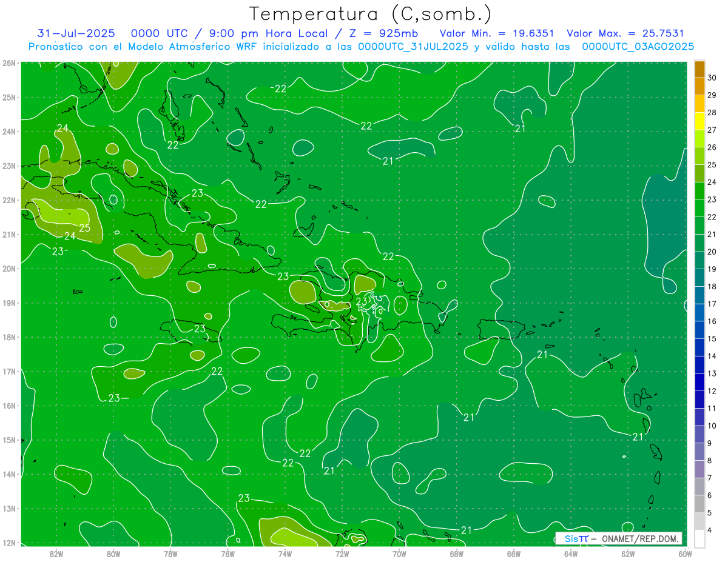
Task: Click the "17N" latitude axis label
Action: click(9, 372)
